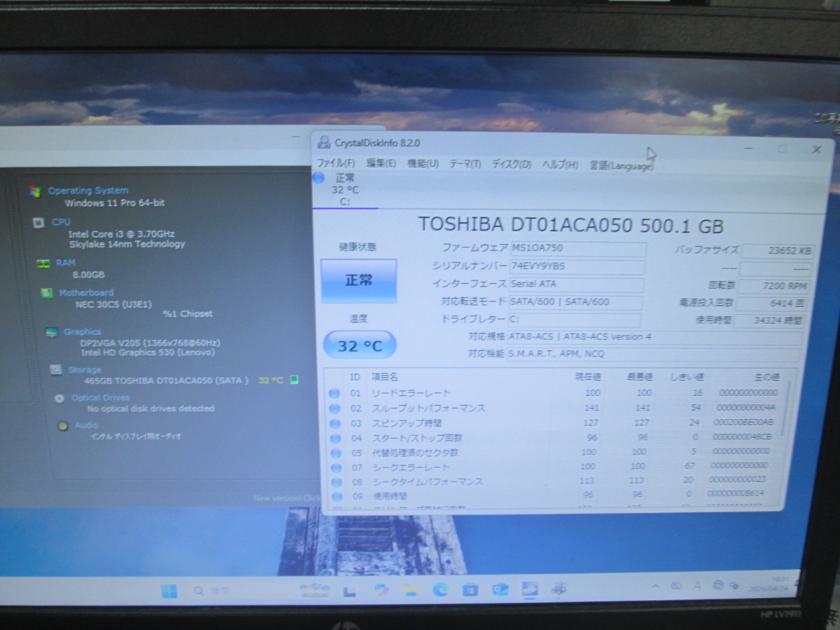Open the 言語(Language) menu

(x=621, y=166)
